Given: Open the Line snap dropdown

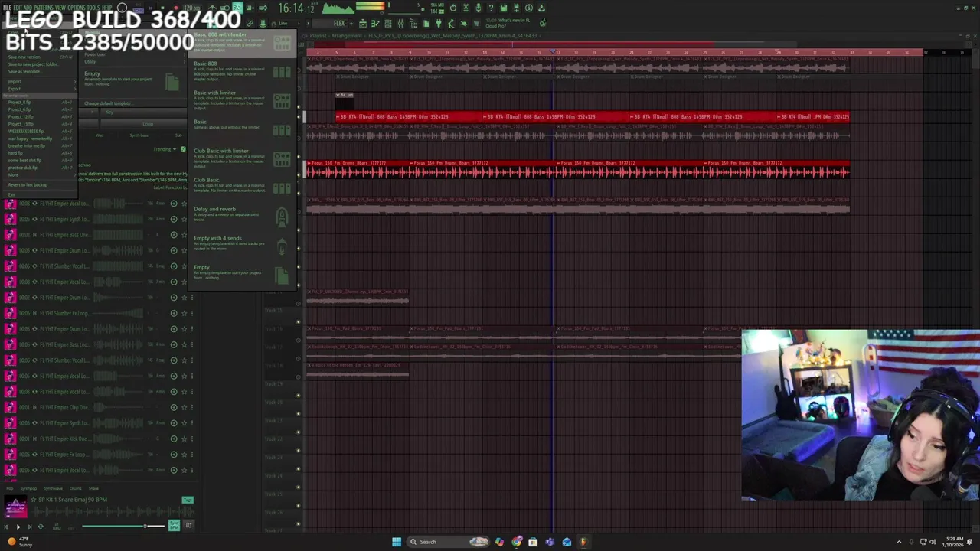Looking at the screenshot, I should (x=289, y=23).
